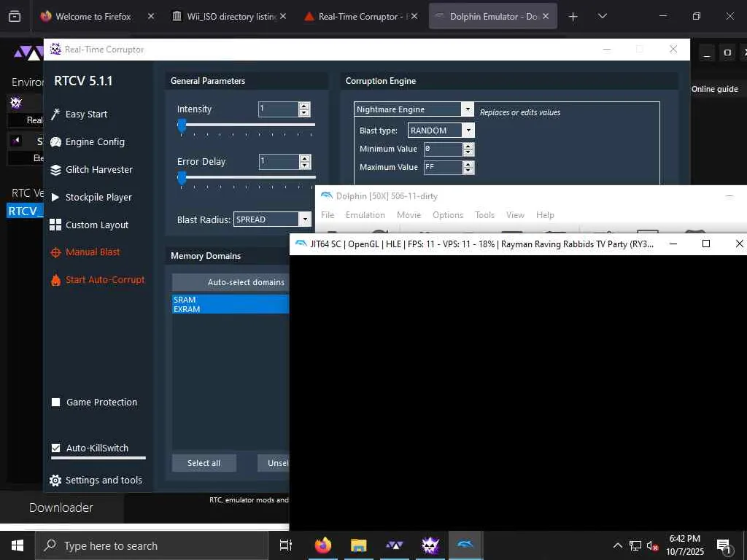Viewport: 747px width, 560px height.
Task: Switch to Real-Time Corruptor browser tab
Action: pos(360,16)
